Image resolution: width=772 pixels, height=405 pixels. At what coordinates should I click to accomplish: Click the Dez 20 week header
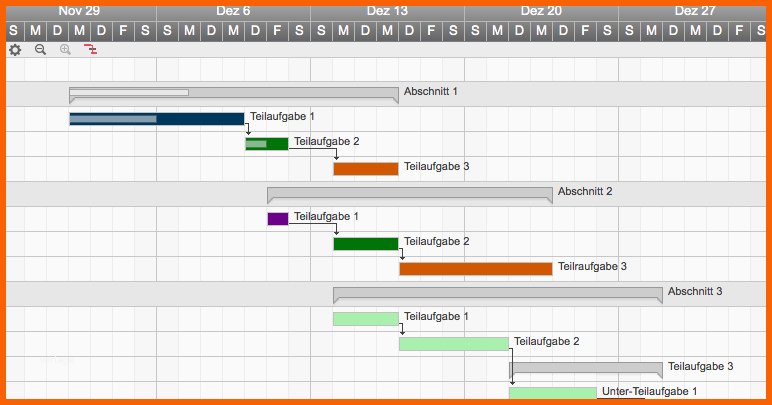click(541, 10)
